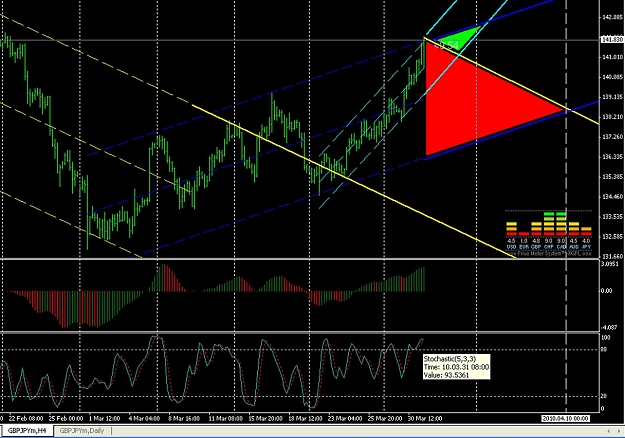625x438 pixels.
Task: Select the current price label 141.830
Action: coord(612,39)
